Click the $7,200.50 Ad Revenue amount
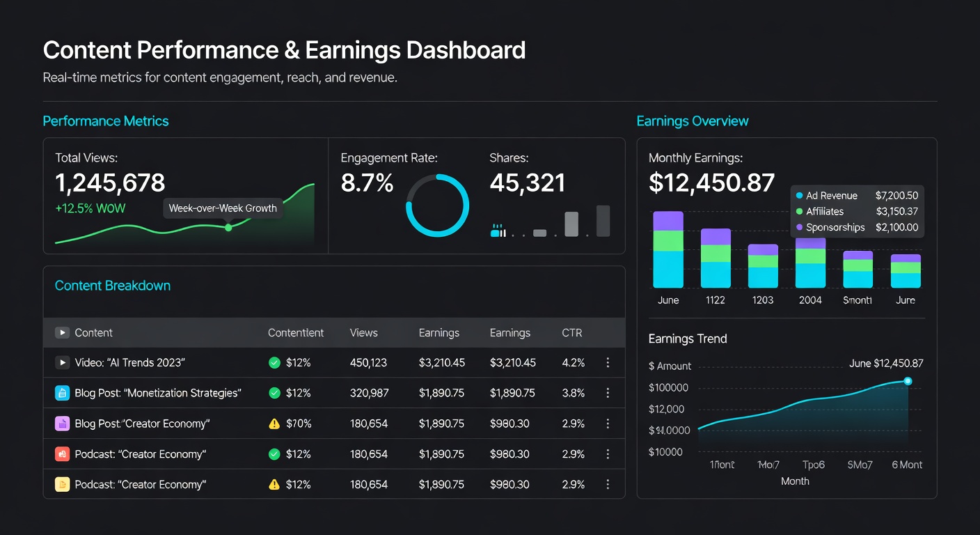980x535 pixels. pos(896,196)
